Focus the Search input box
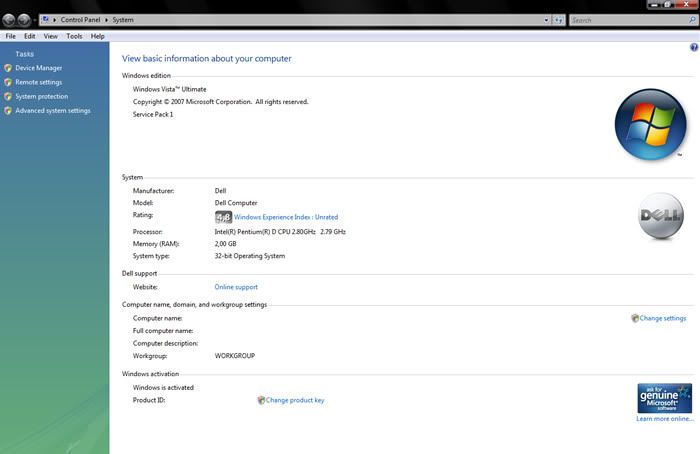 pyautogui.click(x=629, y=20)
